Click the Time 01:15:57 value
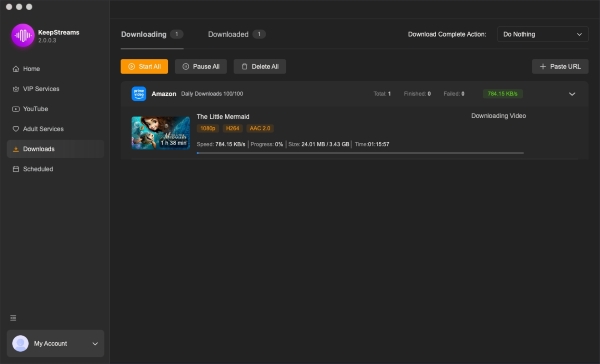The height and width of the screenshot is (364, 600). point(378,144)
